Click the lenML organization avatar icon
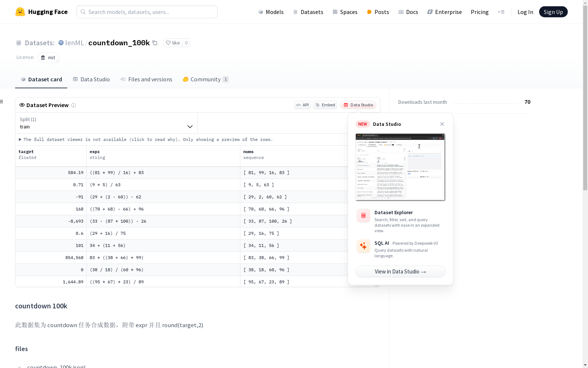The width and height of the screenshot is (588, 368). tap(61, 43)
